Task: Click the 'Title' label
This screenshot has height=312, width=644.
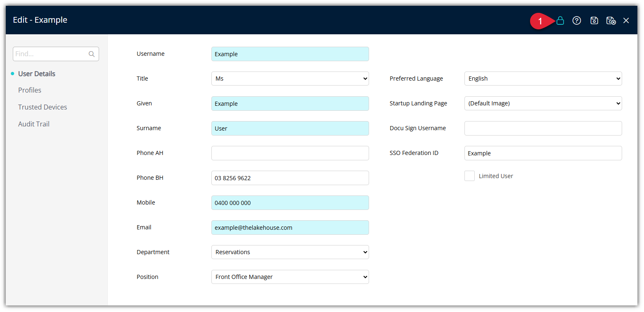Action: [x=142, y=79]
